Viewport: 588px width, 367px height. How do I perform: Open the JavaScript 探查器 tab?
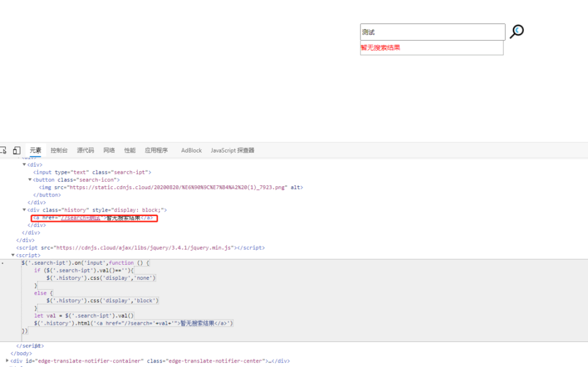pos(232,150)
